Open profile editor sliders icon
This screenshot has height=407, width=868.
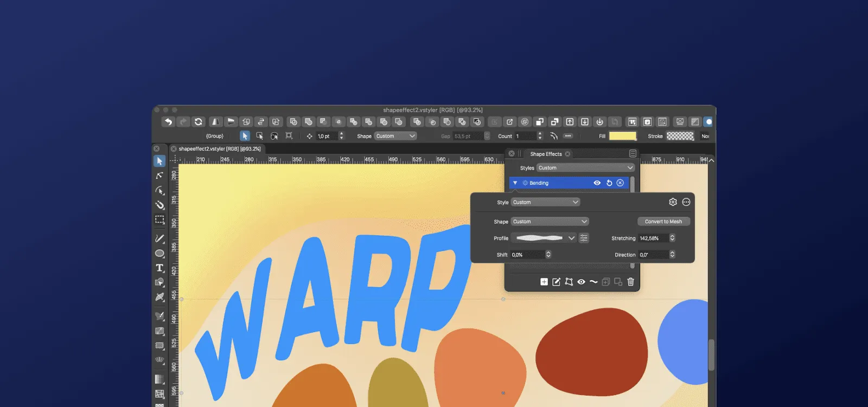584,238
